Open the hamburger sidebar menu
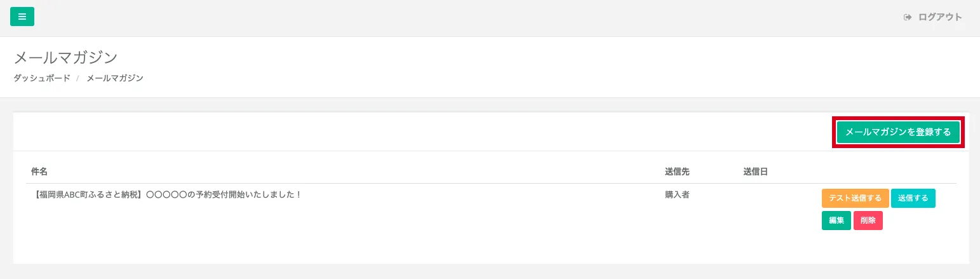This screenshot has height=279, width=980. pyautogui.click(x=22, y=17)
